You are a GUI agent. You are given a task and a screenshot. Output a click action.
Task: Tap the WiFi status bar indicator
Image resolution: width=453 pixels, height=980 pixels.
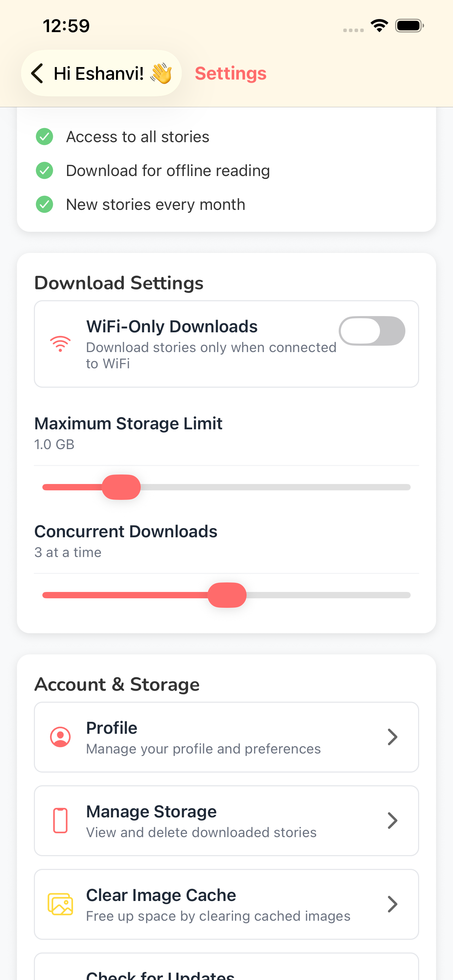pos(379,26)
